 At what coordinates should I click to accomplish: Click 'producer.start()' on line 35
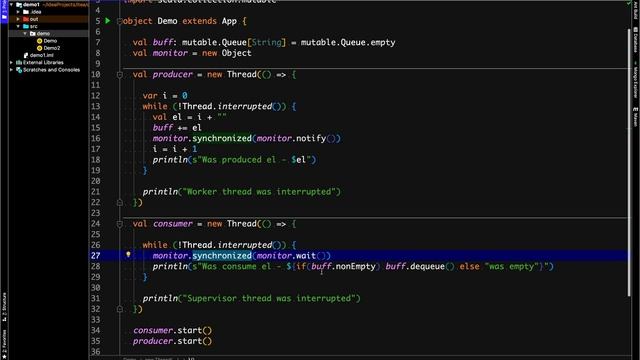pyautogui.click(x=172, y=341)
